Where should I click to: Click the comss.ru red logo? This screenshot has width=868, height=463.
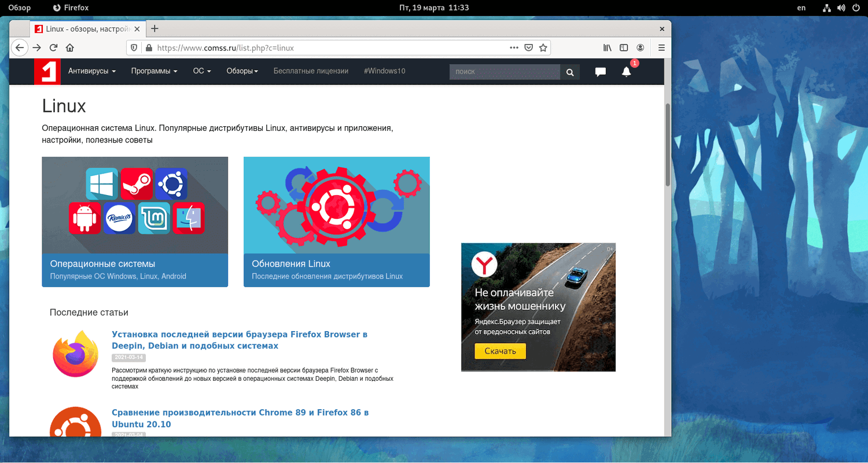(47, 72)
